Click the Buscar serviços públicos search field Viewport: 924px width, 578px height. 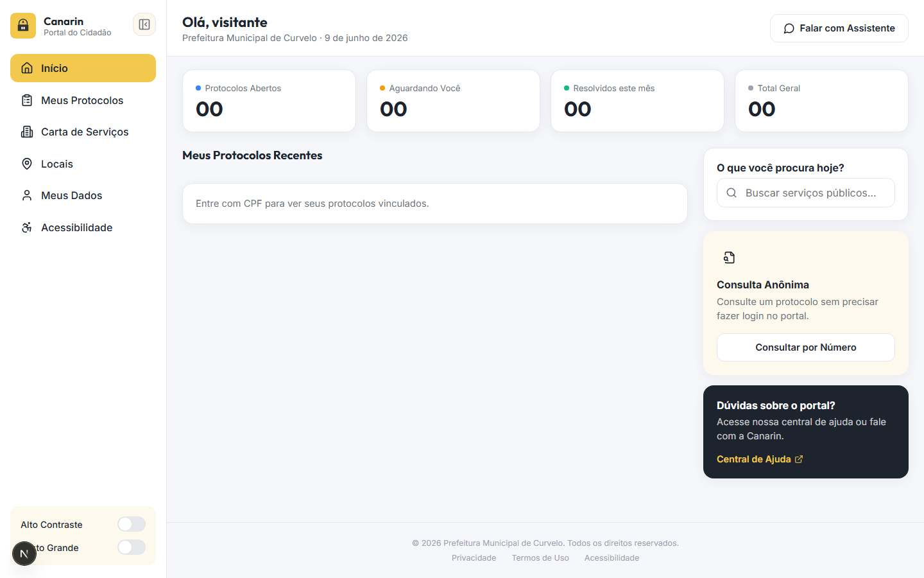click(x=806, y=193)
